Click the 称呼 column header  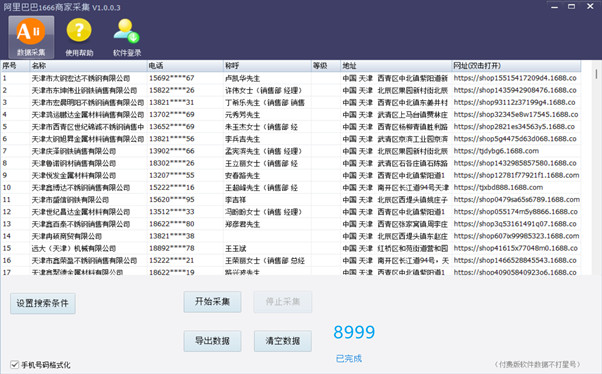267,66
